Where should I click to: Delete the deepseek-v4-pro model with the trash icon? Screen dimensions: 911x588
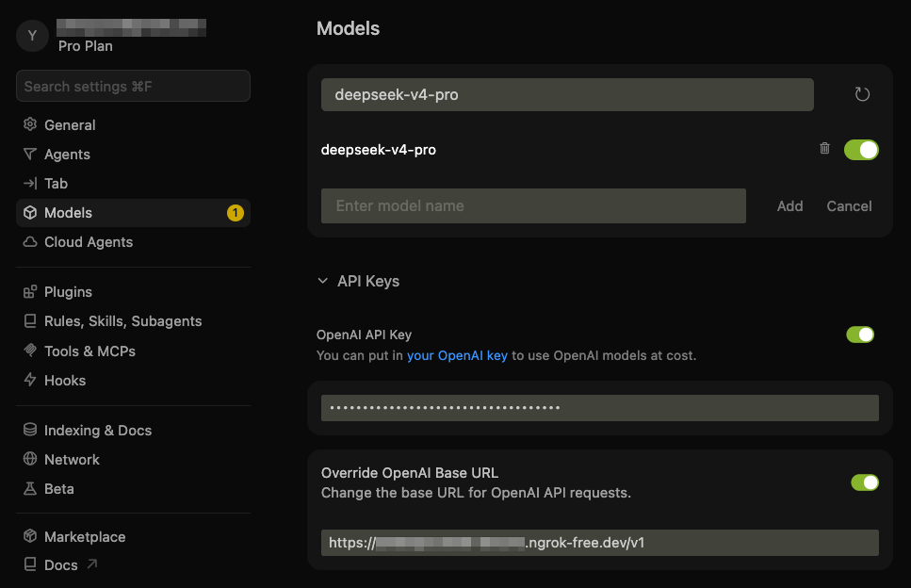(824, 149)
